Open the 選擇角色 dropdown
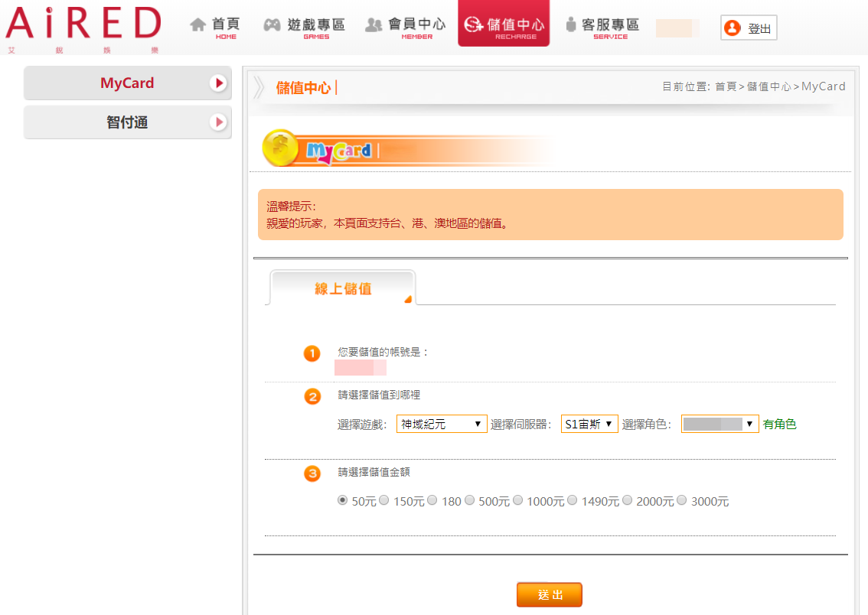Screen dimensions: 868x615 tap(720, 425)
